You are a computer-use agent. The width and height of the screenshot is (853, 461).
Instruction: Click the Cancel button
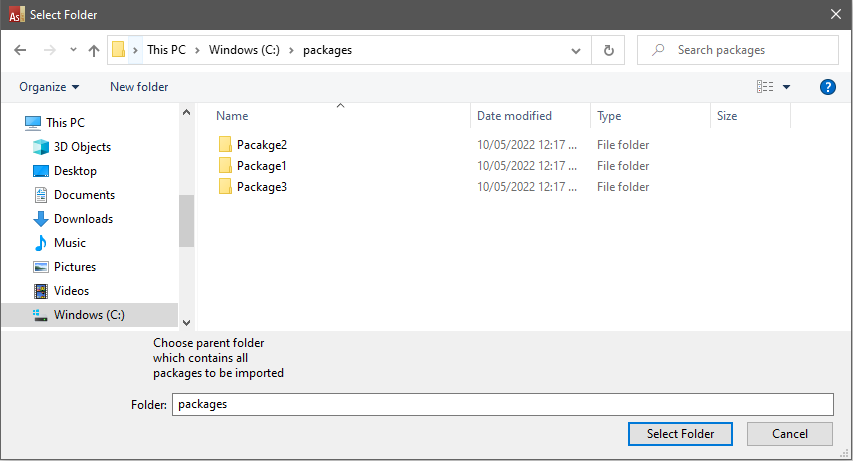click(790, 434)
